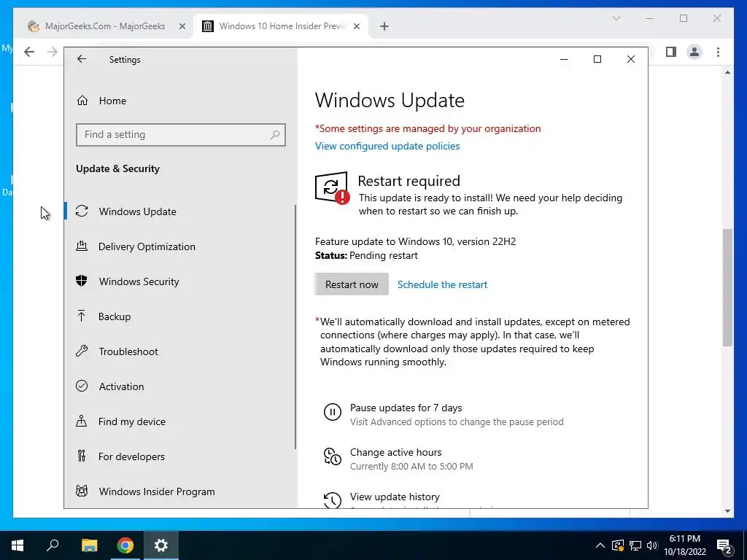Click the View update history icon
Image resolution: width=747 pixels, height=560 pixels.
coord(333,500)
